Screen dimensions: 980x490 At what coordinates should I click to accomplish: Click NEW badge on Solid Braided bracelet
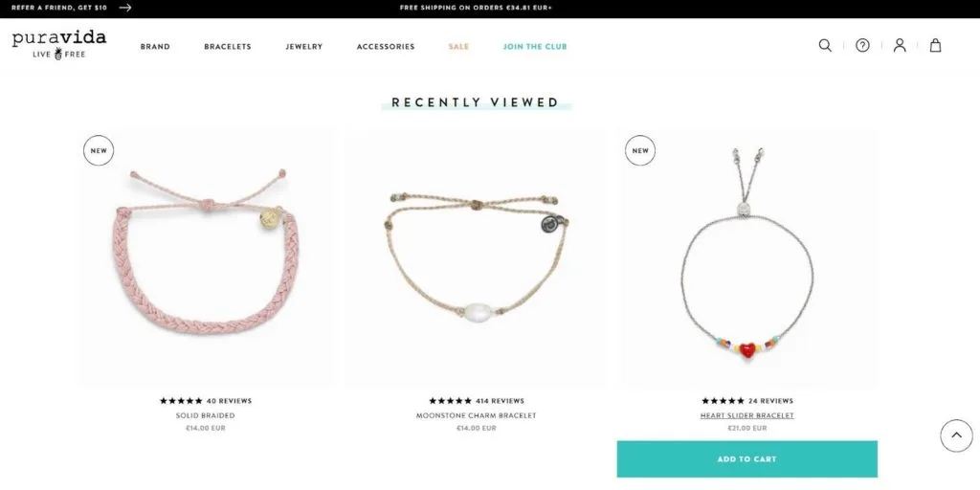click(99, 150)
